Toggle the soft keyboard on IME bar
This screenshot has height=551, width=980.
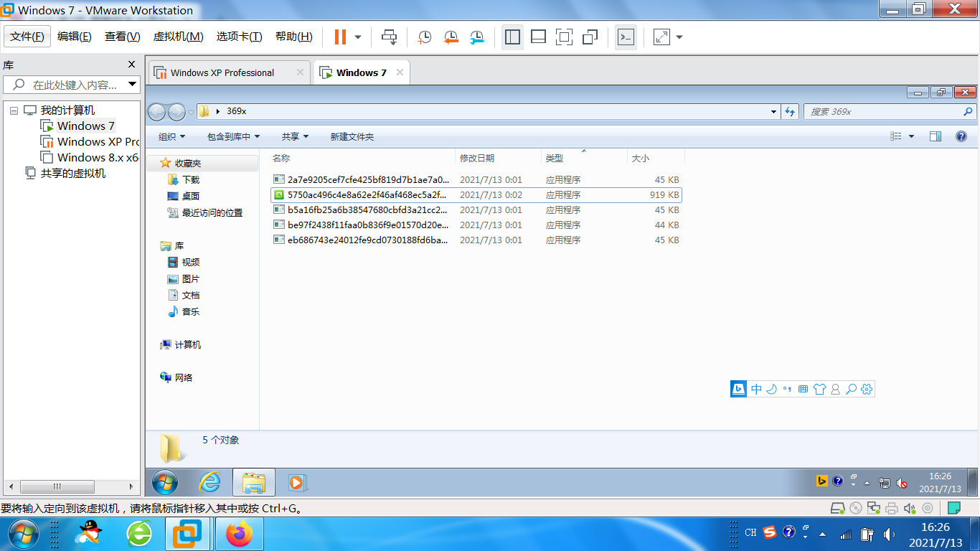tap(803, 390)
